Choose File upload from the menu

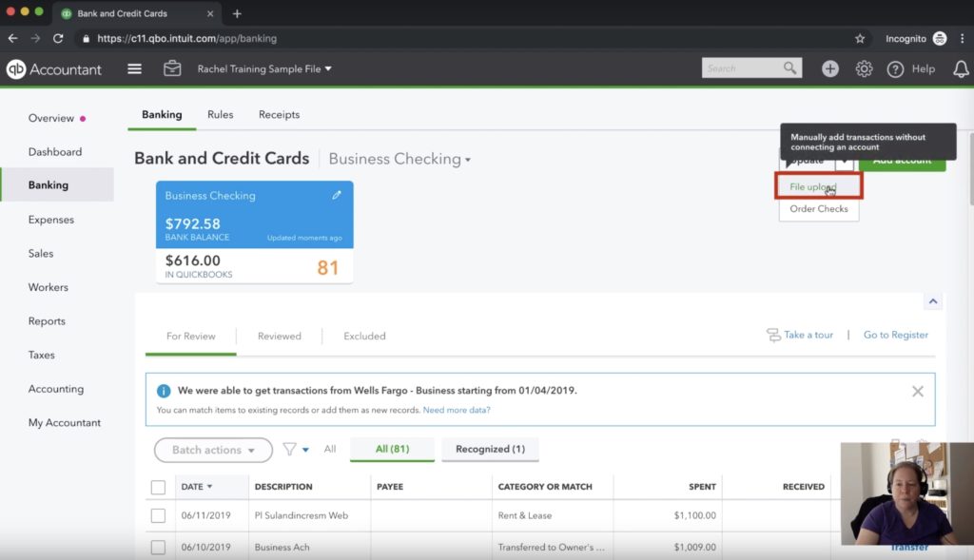click(x=819, y=186)
